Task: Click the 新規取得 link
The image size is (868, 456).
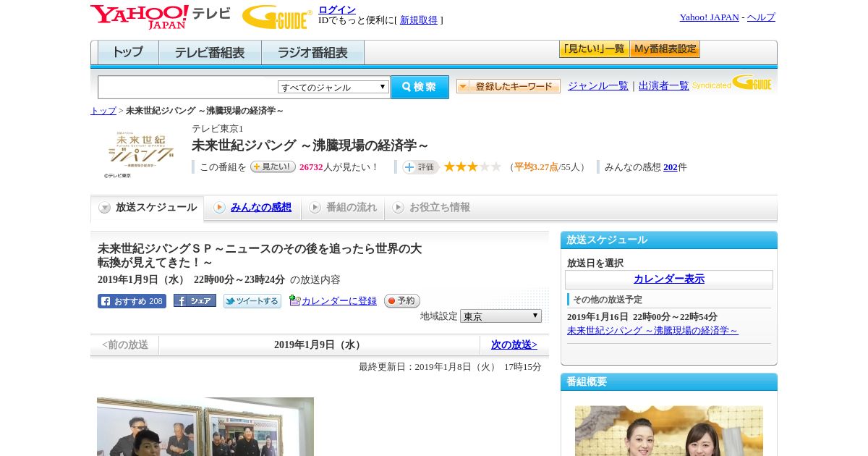Action: tap(419, 20)
